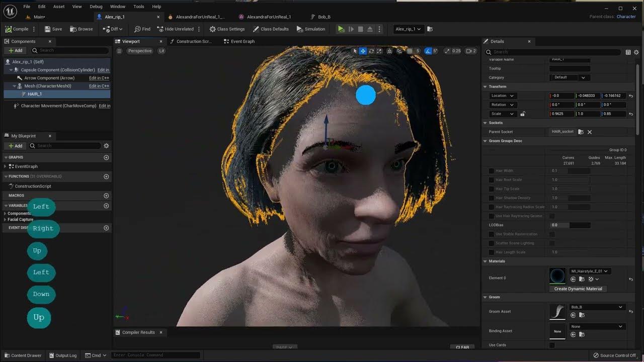Open Class Settings
The image size is (644, 362).
click(x=227, y=29)
